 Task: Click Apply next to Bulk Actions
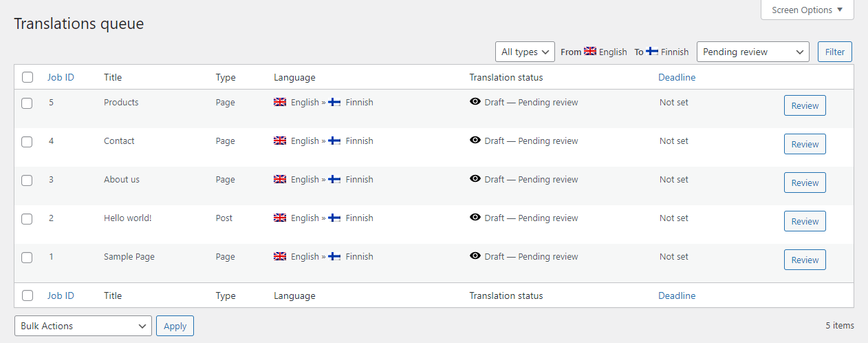pos(175,326)
